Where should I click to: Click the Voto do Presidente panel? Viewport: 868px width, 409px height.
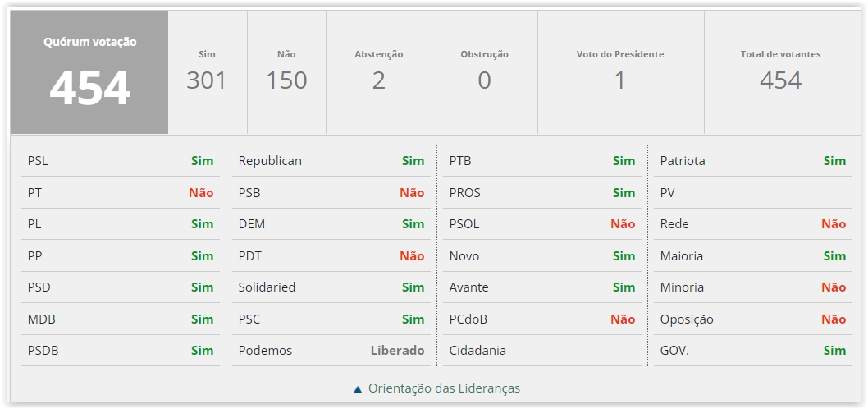coord(620,73)
